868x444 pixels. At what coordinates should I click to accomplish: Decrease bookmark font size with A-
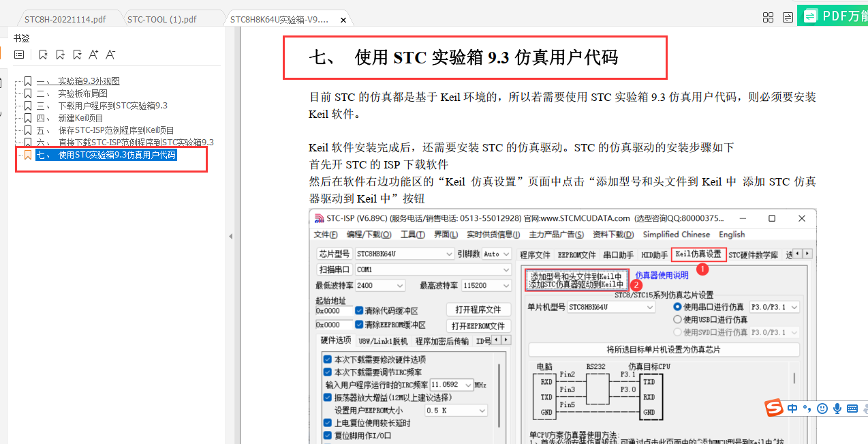click(x=110, y=55)
